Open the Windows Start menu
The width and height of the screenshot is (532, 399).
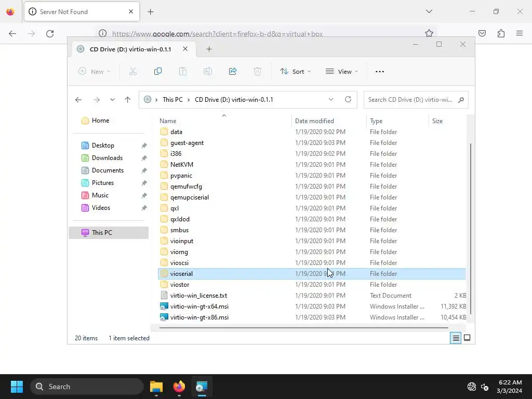point(17,387)
